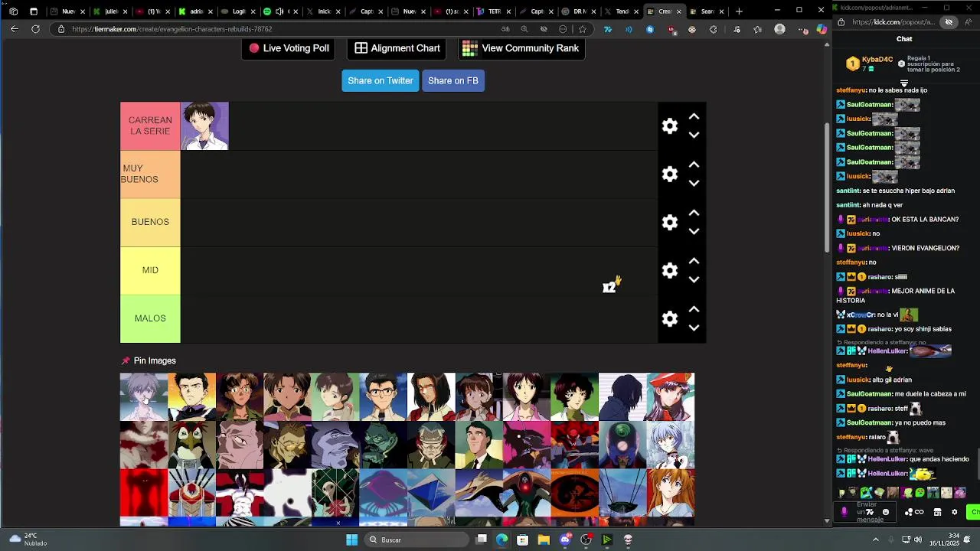Screen dimensions: 980x551
Task: Click the MALOS green tier label
Action: click(150, 319)
